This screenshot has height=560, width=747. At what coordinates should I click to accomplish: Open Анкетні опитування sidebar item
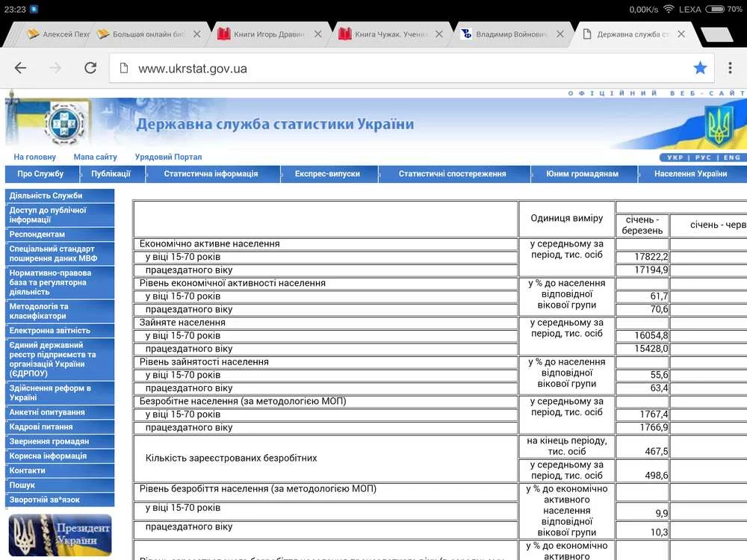point(60,412)
